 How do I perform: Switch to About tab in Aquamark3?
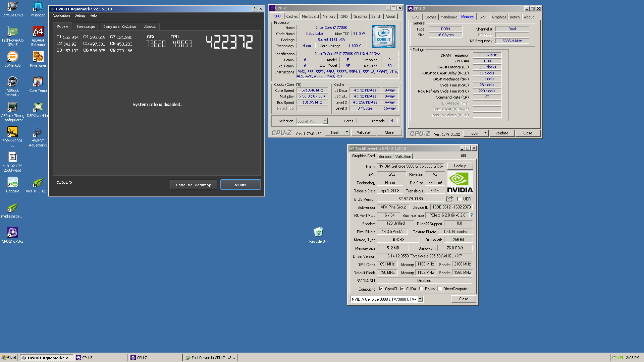[x=150, y=27]
